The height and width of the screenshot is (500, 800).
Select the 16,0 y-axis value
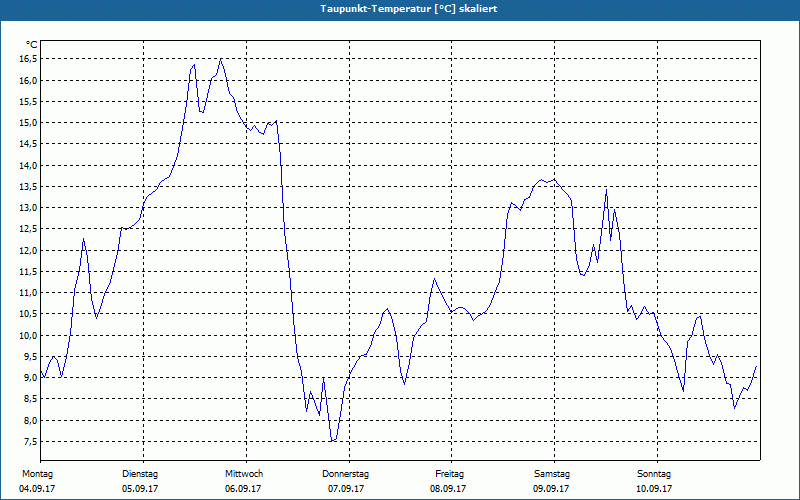(x=29, y=80)
